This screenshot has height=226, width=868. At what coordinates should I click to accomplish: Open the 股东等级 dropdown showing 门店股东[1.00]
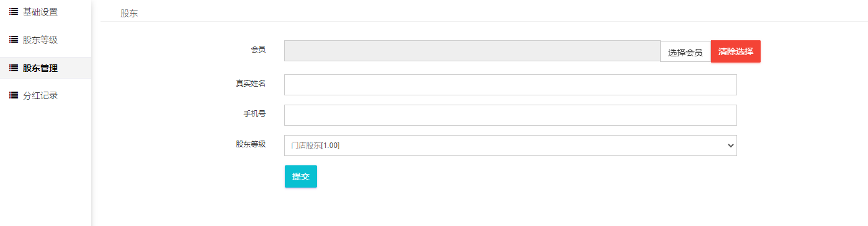pyautogui.click(x=510, y=146)
